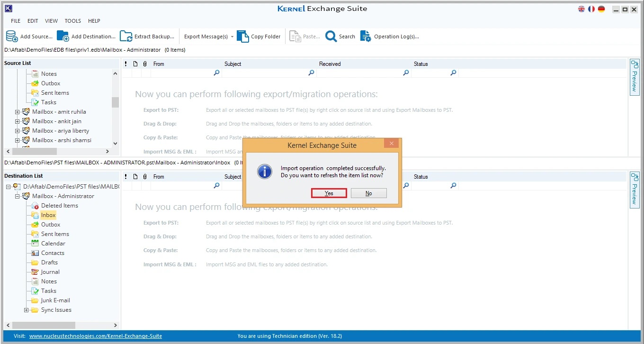This screenshot has width=644, height=344.
Task: Click the Contacts folder icon
Action: [x=35, y=253]
